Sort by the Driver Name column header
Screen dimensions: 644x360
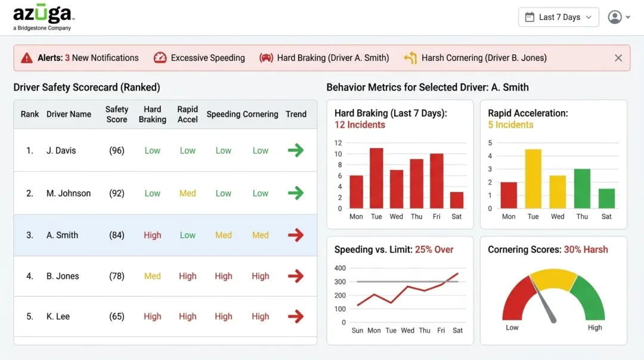click(x=69, y=114)
